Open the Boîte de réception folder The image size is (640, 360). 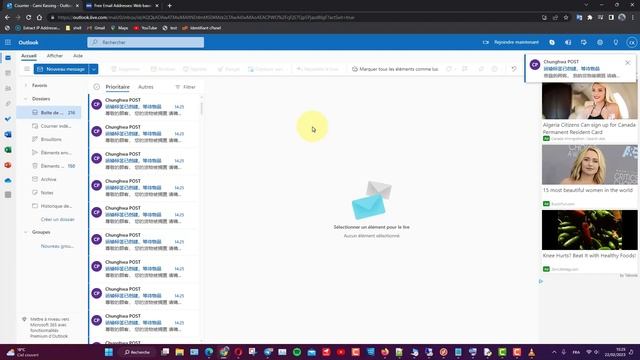tap(49, 112)
